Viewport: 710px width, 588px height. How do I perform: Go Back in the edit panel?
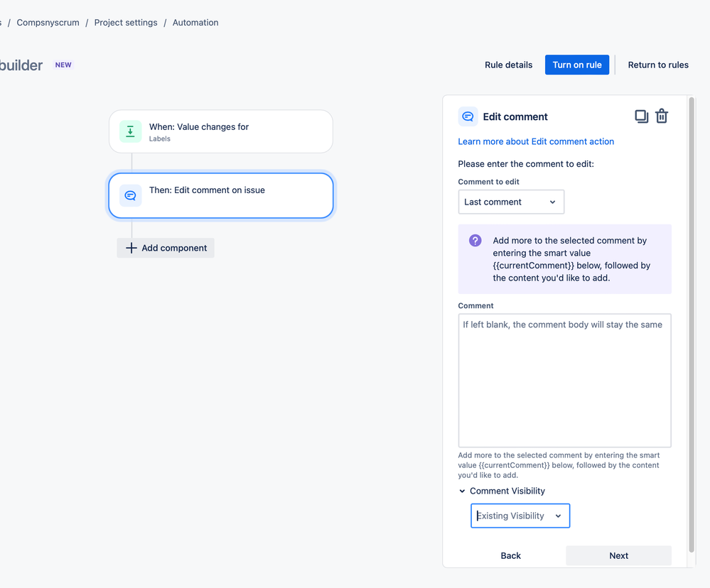click(510, 555)
